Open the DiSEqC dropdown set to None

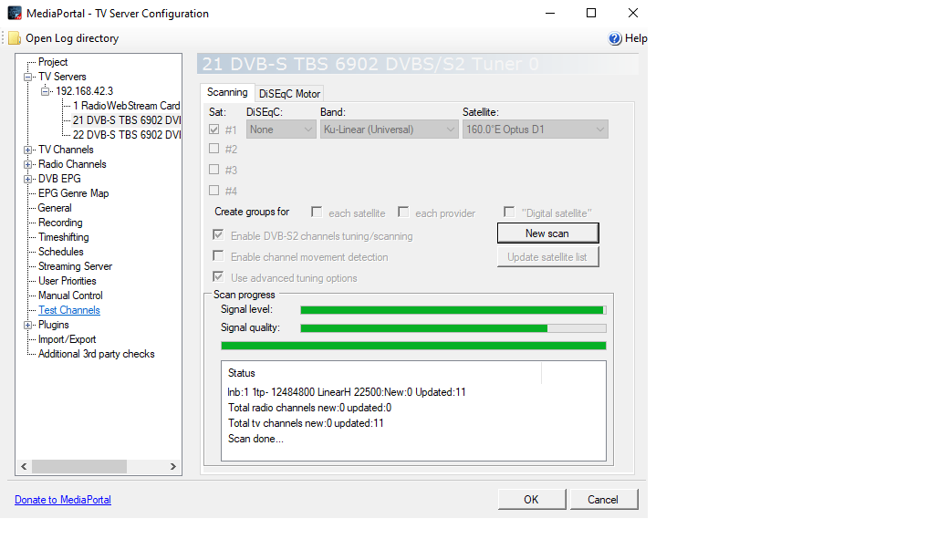coord(281,130)
